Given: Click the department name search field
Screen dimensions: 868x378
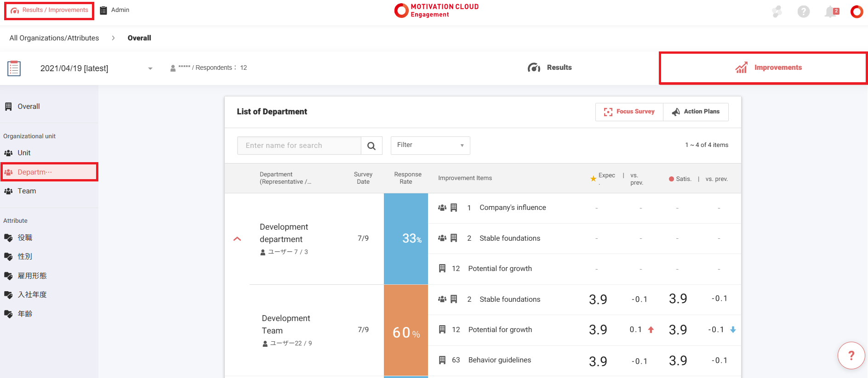Looking at the screenshot, I should (299, 146).
